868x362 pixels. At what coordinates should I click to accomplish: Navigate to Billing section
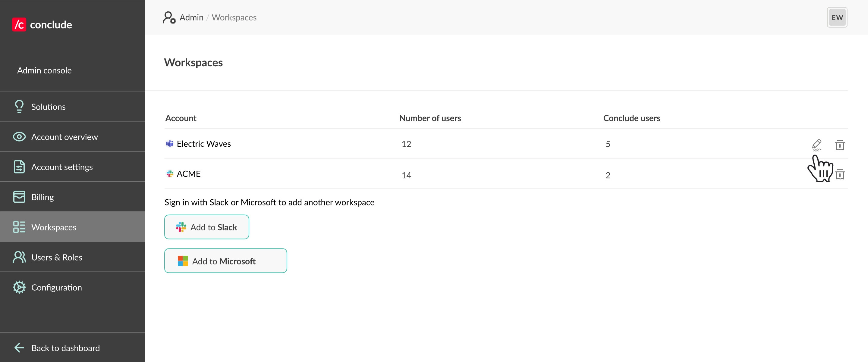click(42, 197)
